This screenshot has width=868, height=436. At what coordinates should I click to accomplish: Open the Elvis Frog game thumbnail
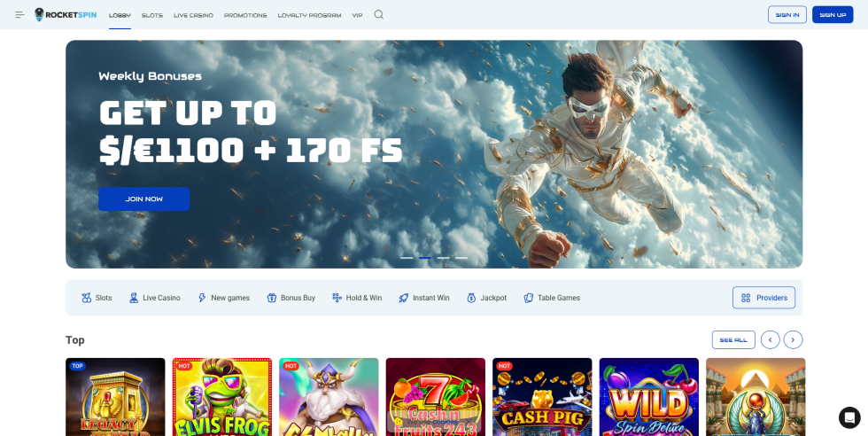point(221,396)
